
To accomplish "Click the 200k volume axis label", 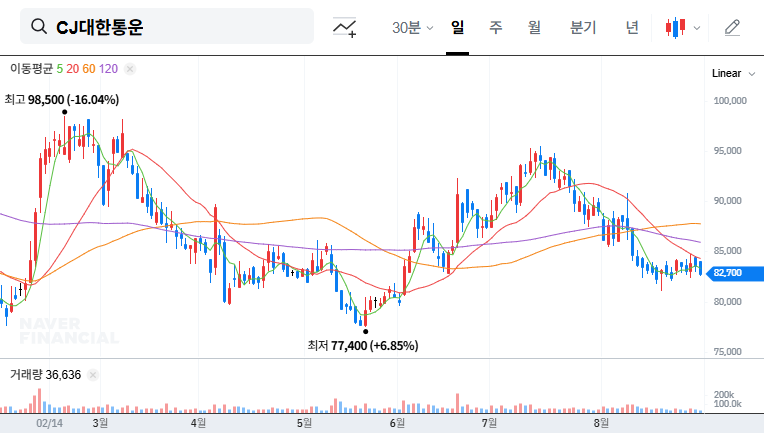I will click(x=724, y=395).
